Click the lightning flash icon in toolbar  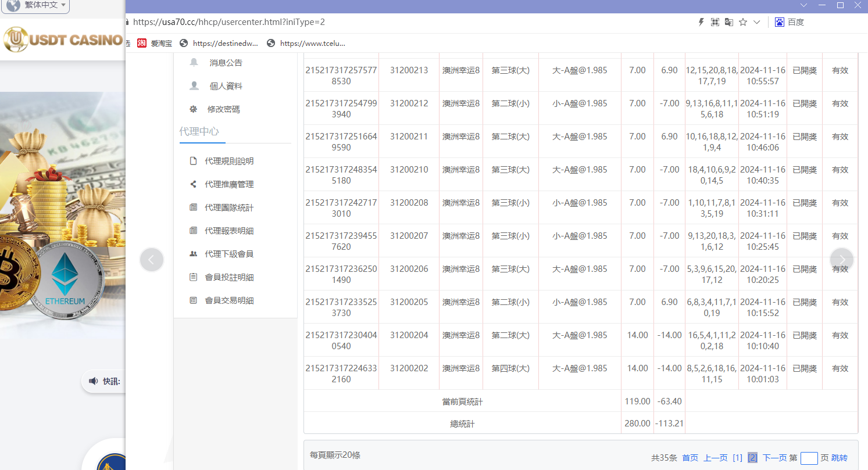pos(700,22)
